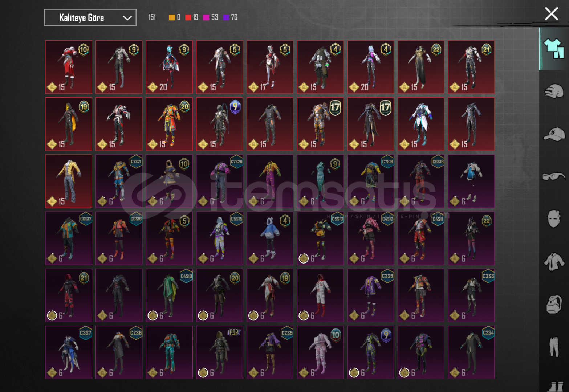Pick the white baseball outfit with red hood

pos(320,295)
